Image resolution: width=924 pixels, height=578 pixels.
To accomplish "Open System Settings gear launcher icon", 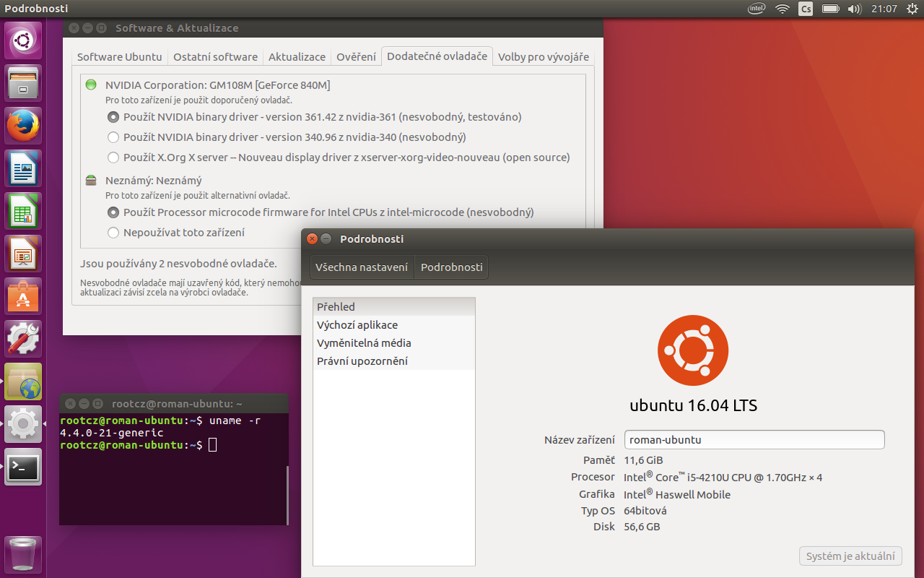I will click(23, 424).
